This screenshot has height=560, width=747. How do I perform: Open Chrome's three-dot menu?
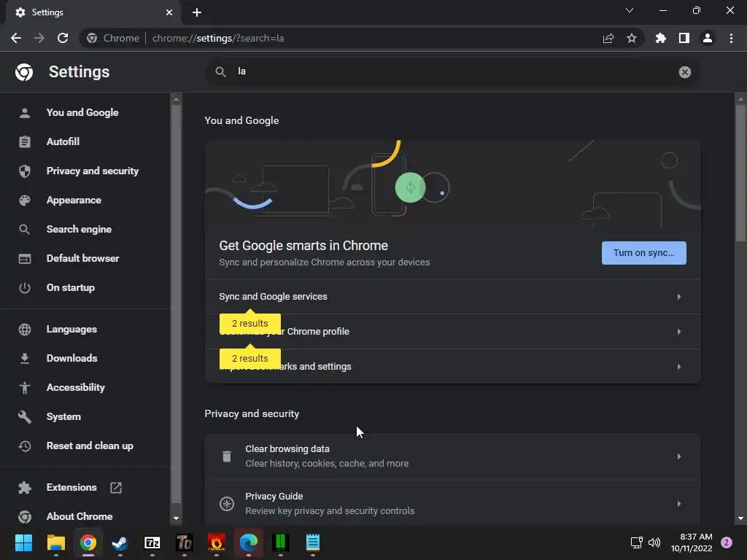[731, 38]
